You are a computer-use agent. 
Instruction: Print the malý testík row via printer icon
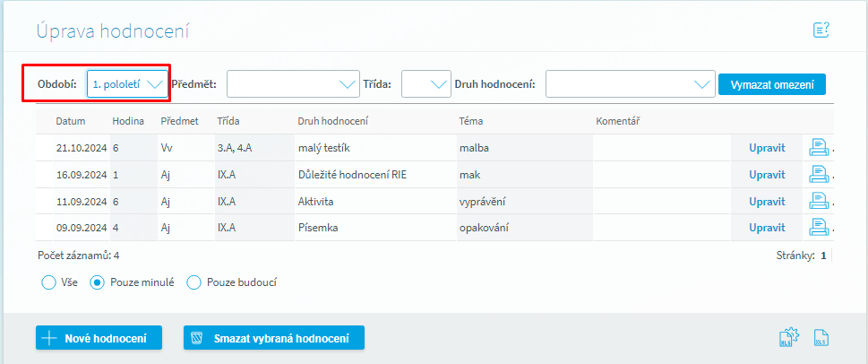coord(819,148)
